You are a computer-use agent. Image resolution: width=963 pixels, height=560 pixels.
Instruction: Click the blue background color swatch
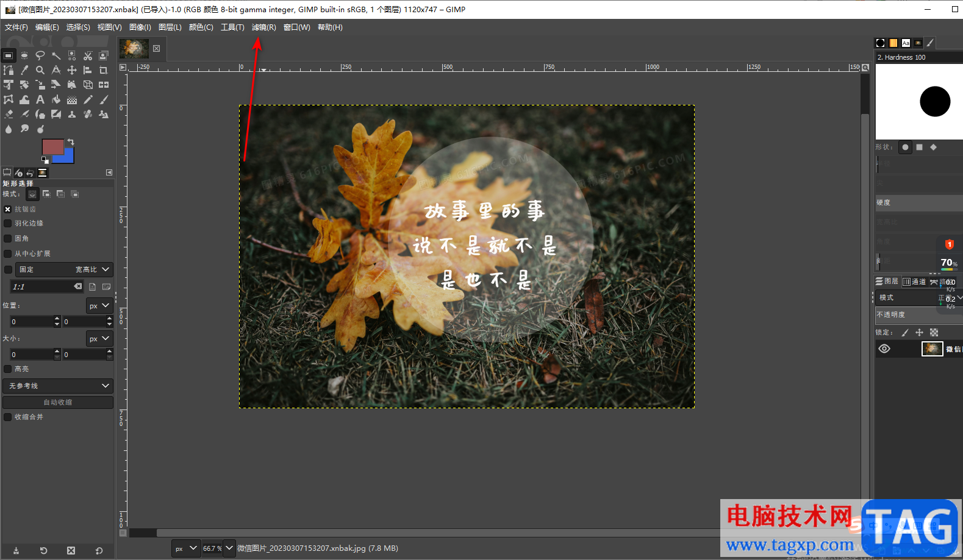point(68,158)
